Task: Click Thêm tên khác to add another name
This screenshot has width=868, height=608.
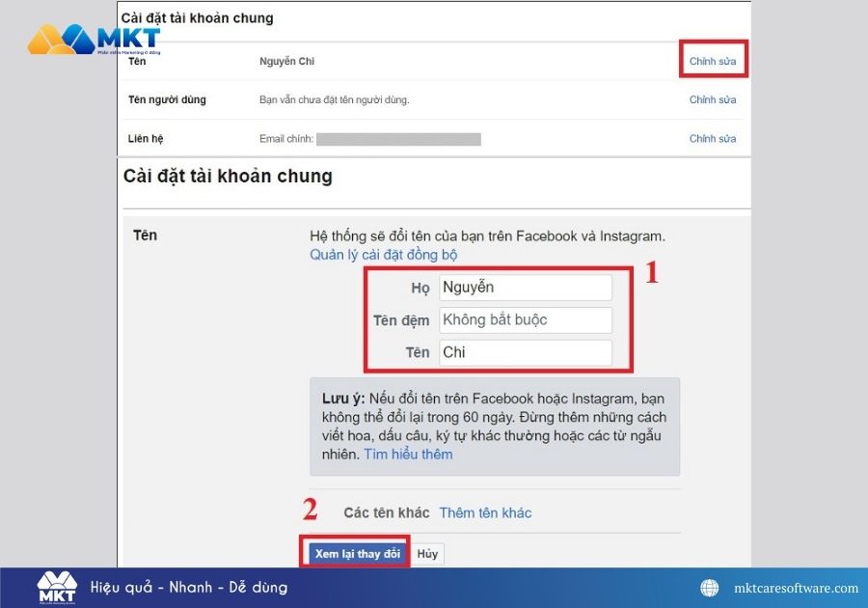Action: pyautogui.click(x=485, y=512)
